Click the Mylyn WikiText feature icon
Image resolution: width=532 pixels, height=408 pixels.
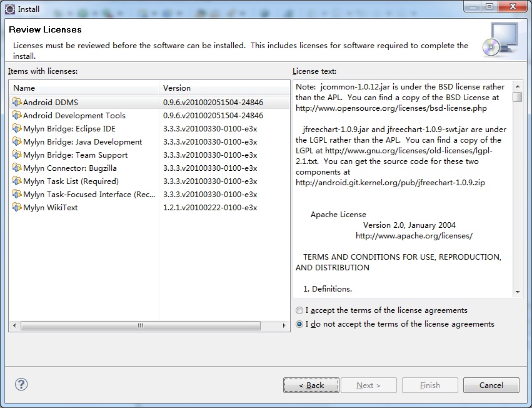click(x=17, y=207)
